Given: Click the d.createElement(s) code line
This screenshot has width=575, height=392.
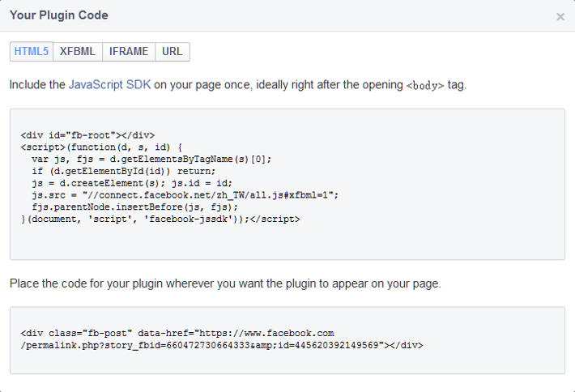Looking at the screenshot, I should click(x=132, y=183).
